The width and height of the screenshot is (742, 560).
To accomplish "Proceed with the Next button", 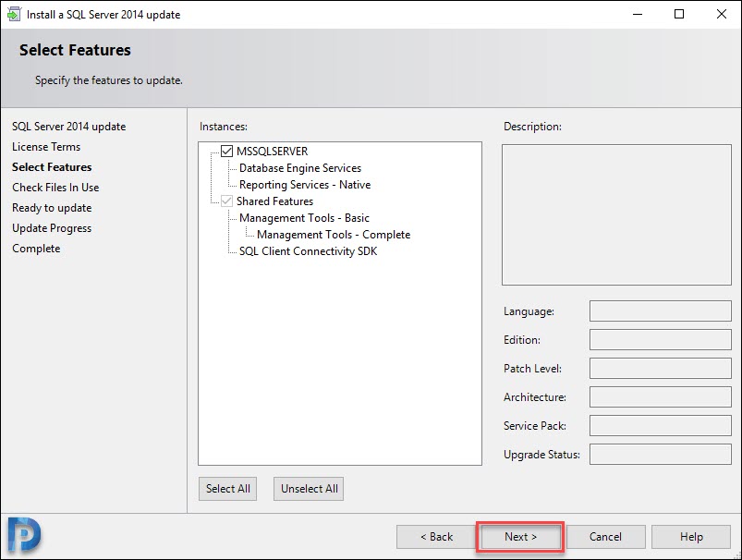I will pyautogui.click(x=520, y=537).
